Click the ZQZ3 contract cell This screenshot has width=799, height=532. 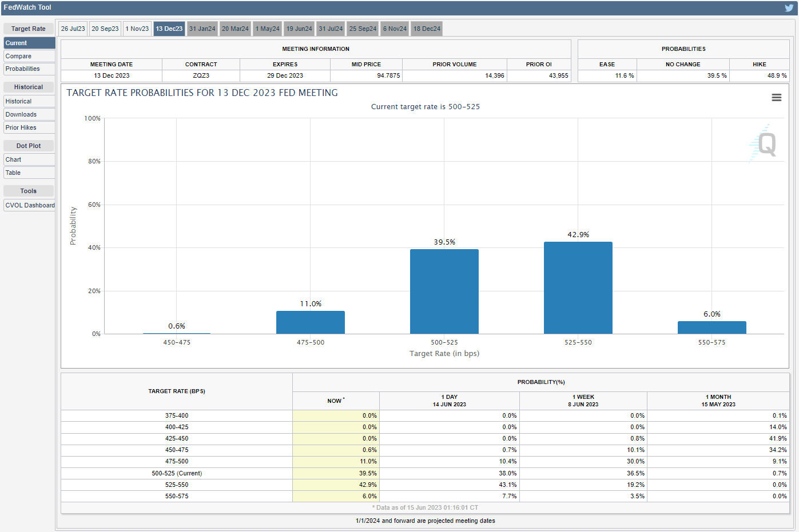[201, 75]
